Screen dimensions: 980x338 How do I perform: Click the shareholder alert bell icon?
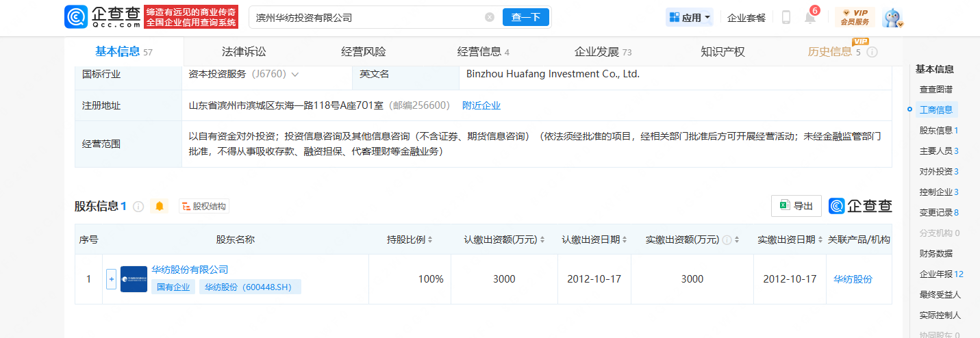point(160,206)
